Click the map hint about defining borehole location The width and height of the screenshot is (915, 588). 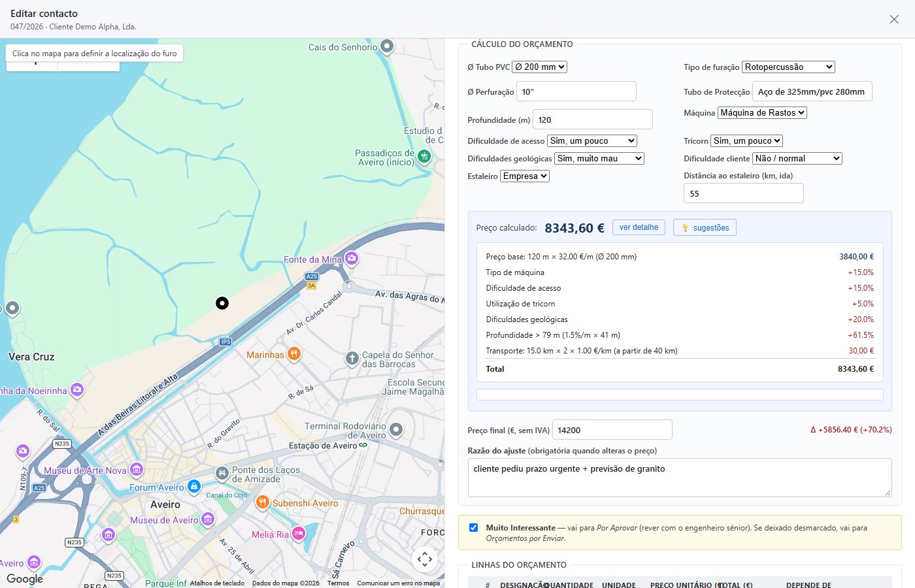95,54
